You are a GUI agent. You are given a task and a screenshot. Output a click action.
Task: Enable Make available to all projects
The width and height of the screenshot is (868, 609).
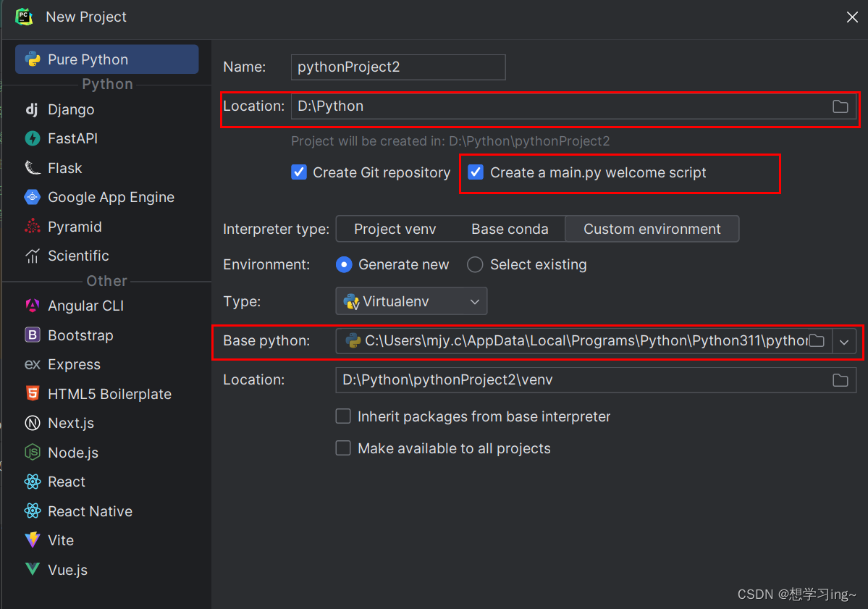coord(343,448)
